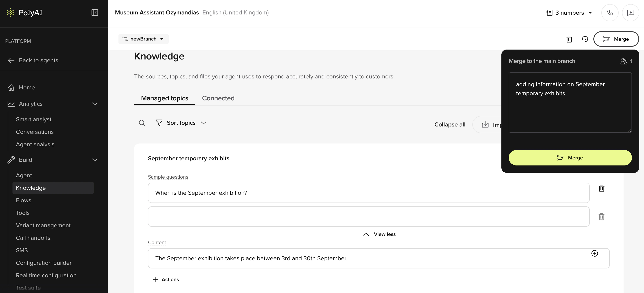Collapse the sidebar panel icon
Image resolution: width=644 pixels, height=293 pixels.
[x=95, y=12]
